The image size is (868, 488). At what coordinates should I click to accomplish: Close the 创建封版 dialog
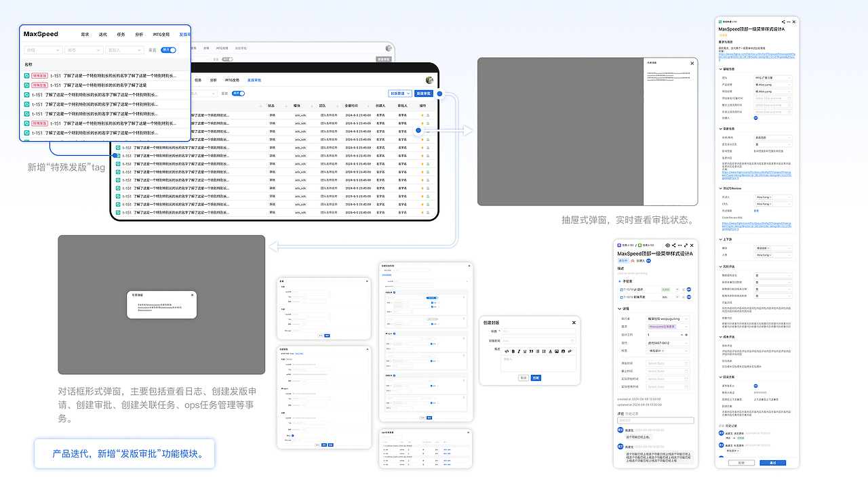pos(574,323)
